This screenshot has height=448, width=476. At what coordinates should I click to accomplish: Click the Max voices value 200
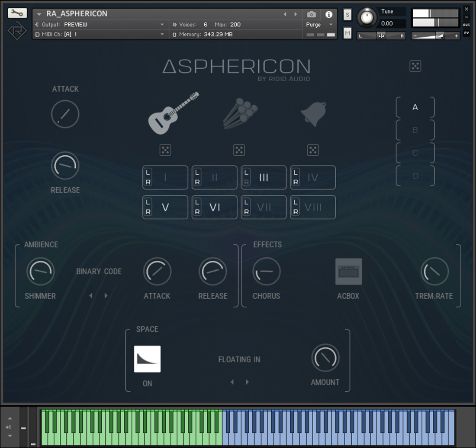[x=235, y=25]
